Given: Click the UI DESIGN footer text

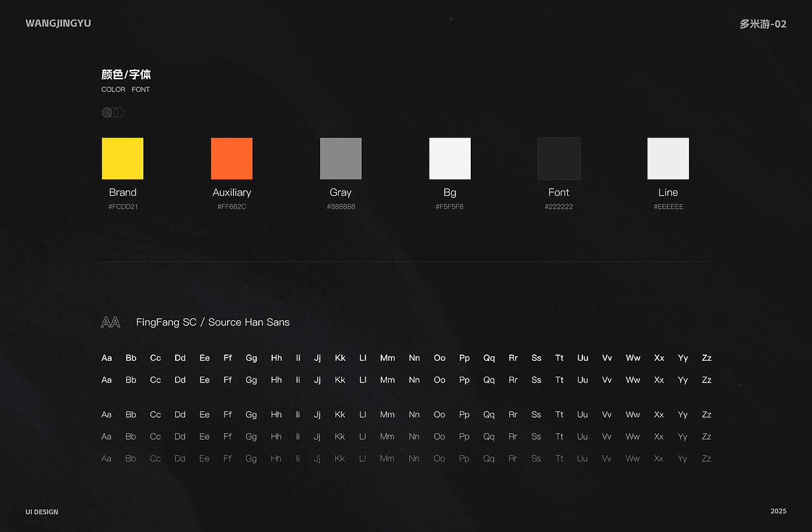Looking at the screenshot, I should point(42,512).
